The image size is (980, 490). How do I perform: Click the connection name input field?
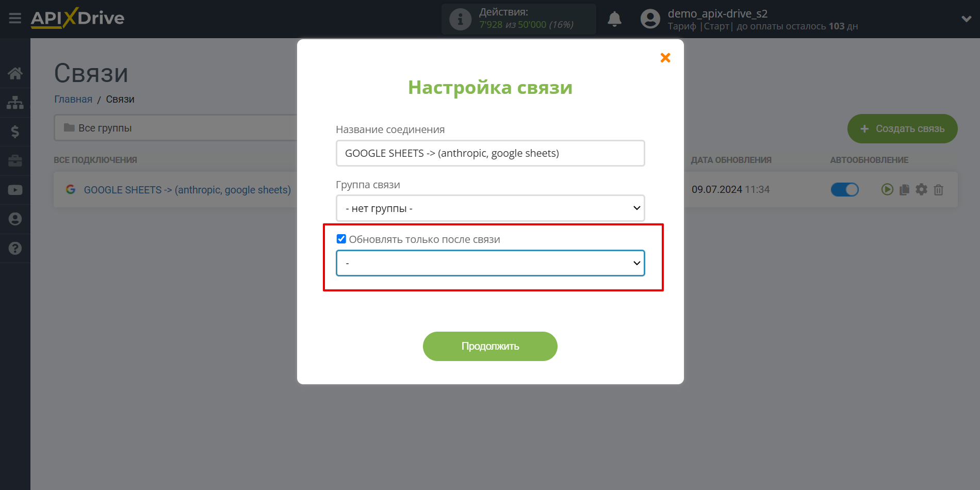[490, 153]
